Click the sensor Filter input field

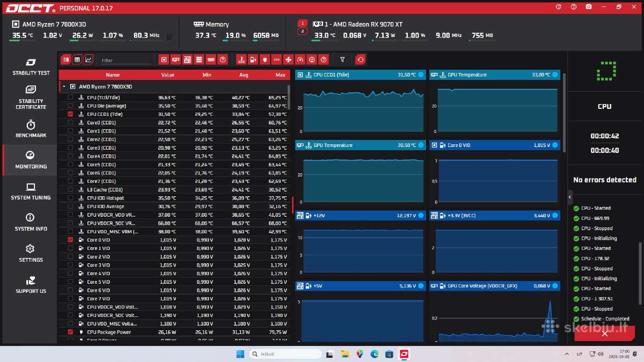tap(126, 61)
